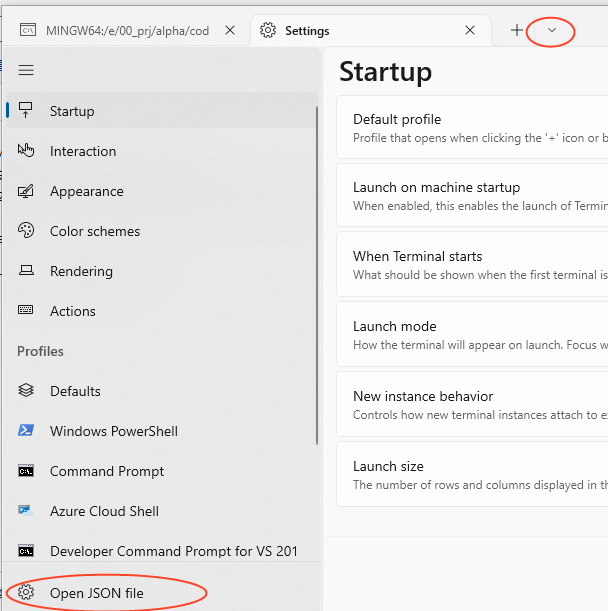This screenshot has width=608, height=611.
Task: Click the Windows PowerShell profile icon
Action: click(x=27, y=431)
